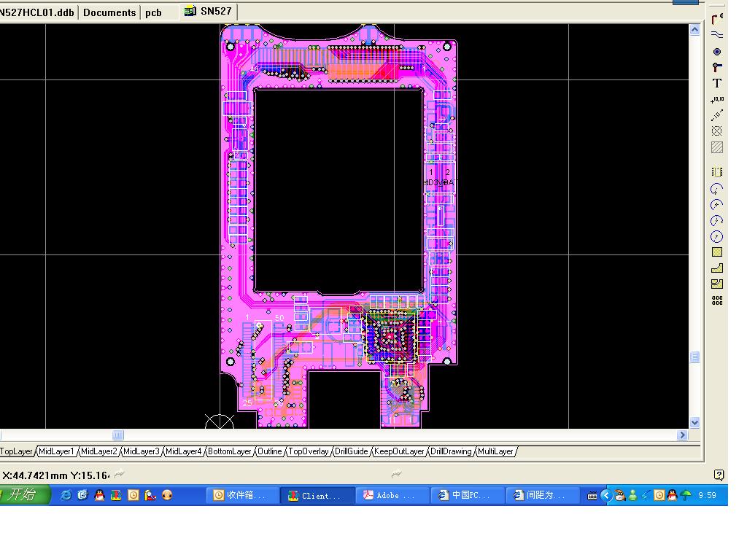Select the interactive routing track tool
The width and height of the screenshot is (747, 560).
[x=717, y=20]
